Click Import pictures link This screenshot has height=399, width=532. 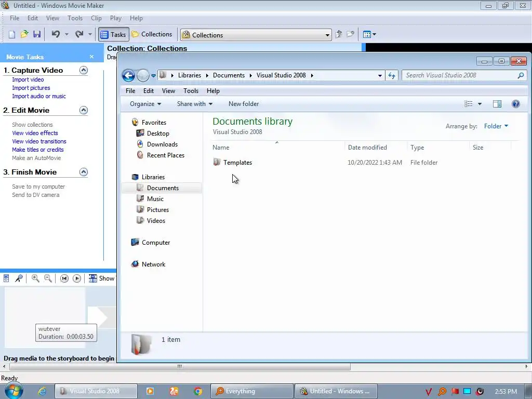click(31, 88)
